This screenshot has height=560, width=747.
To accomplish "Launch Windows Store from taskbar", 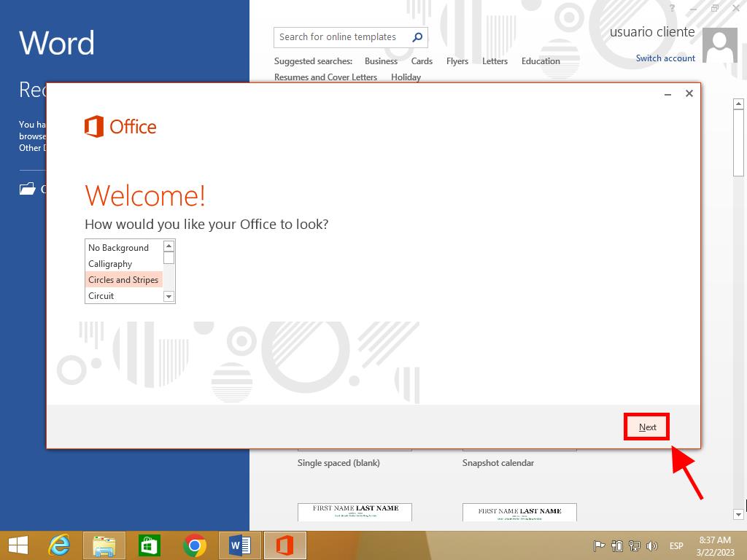I will point(150,545).
